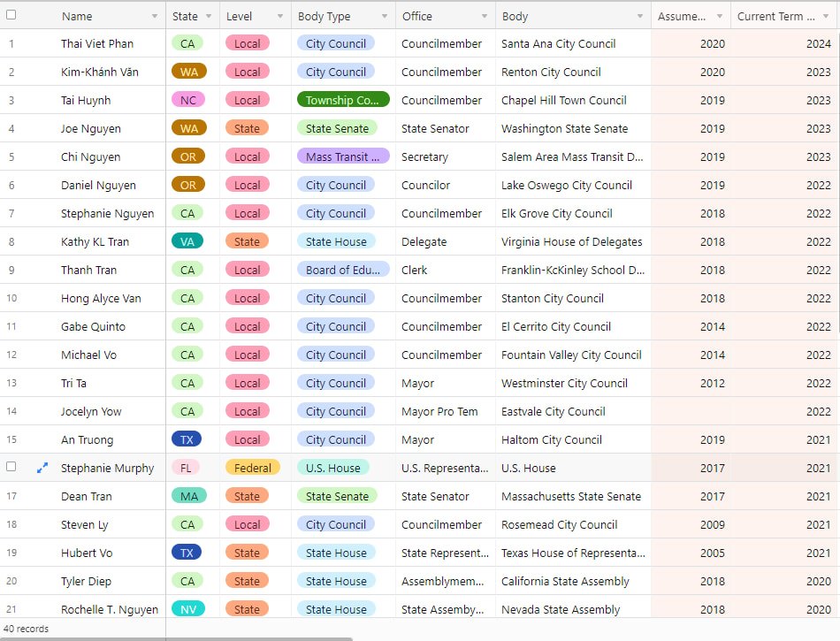Click the VA state tag for Kathy Tran
The image size is (840, 641).
coord(187,241)
